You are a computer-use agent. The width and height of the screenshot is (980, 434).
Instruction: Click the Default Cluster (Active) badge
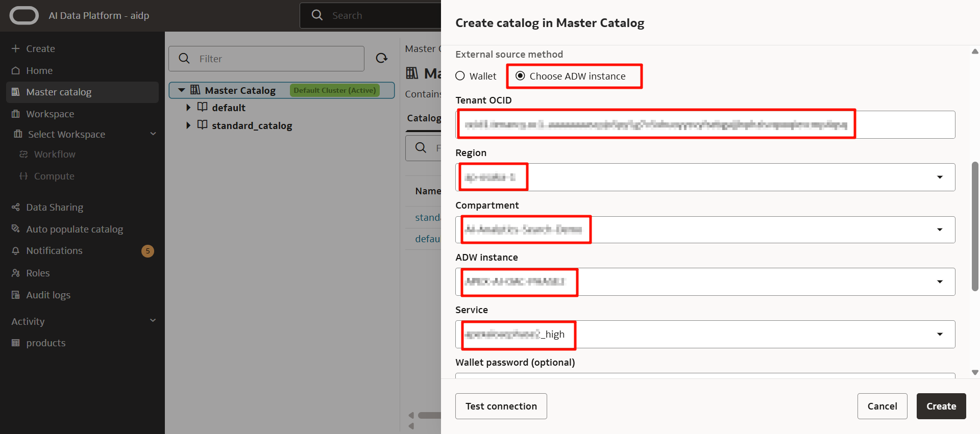coord(335,90)
